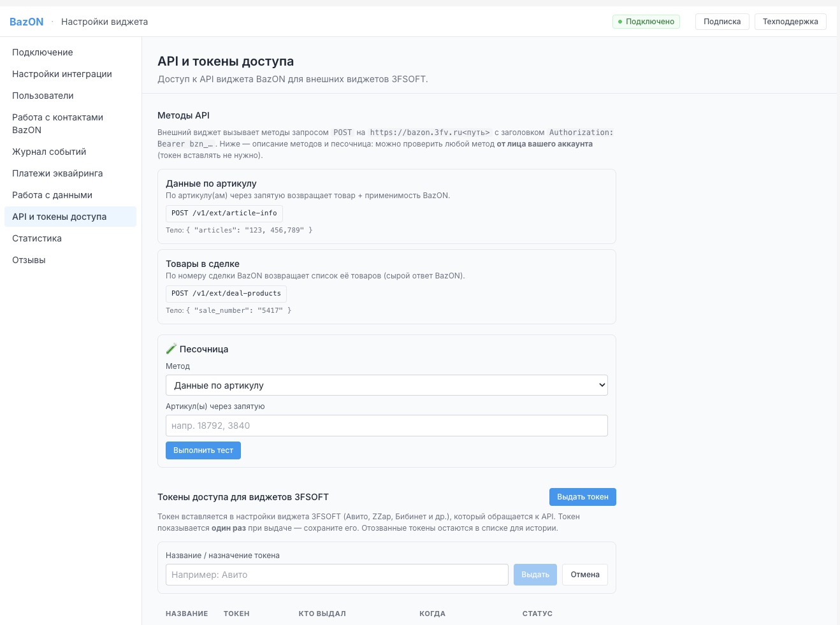Expand the Метод dropdown

386,385
